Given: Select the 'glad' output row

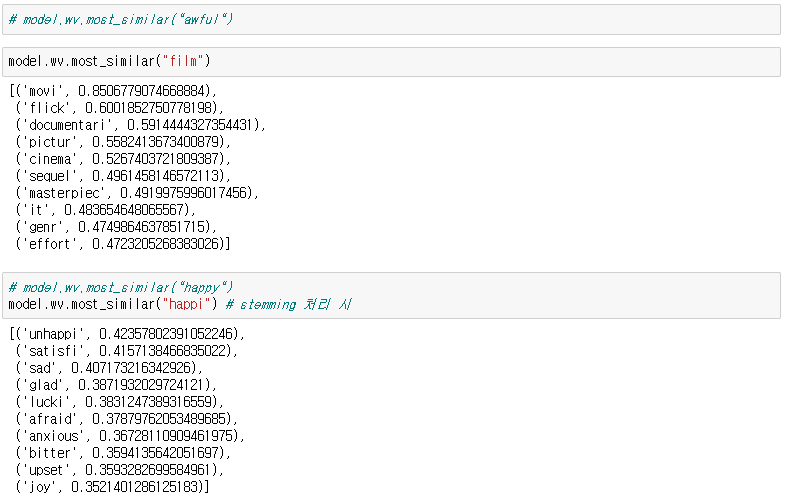Looking at the screenshot, I should [116, 385].
